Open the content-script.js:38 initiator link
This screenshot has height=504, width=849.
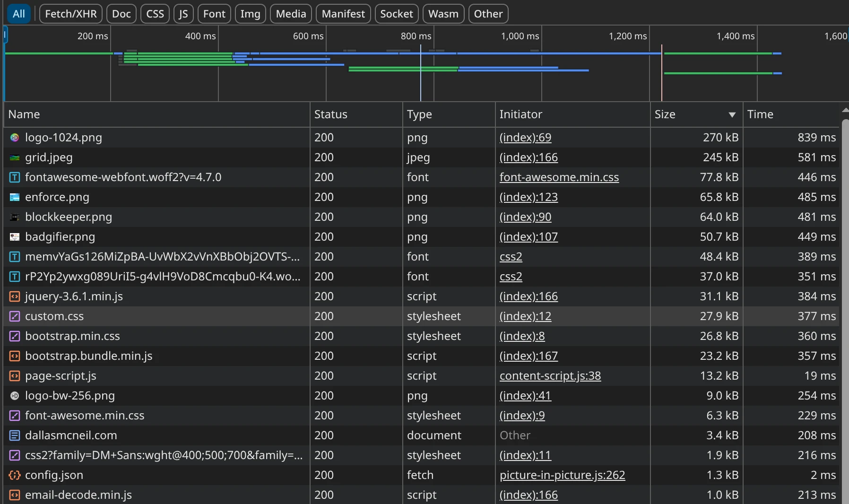(x=550, y=376)
